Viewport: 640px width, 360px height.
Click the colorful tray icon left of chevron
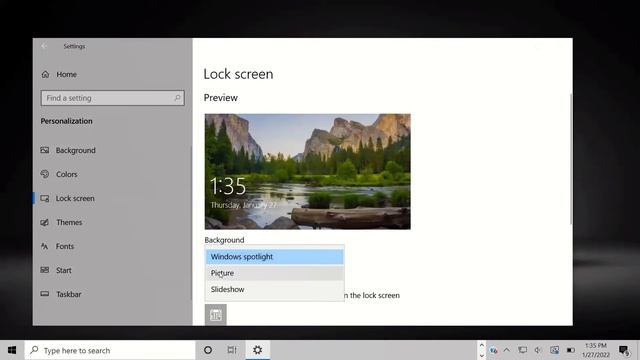coord(493,350)
